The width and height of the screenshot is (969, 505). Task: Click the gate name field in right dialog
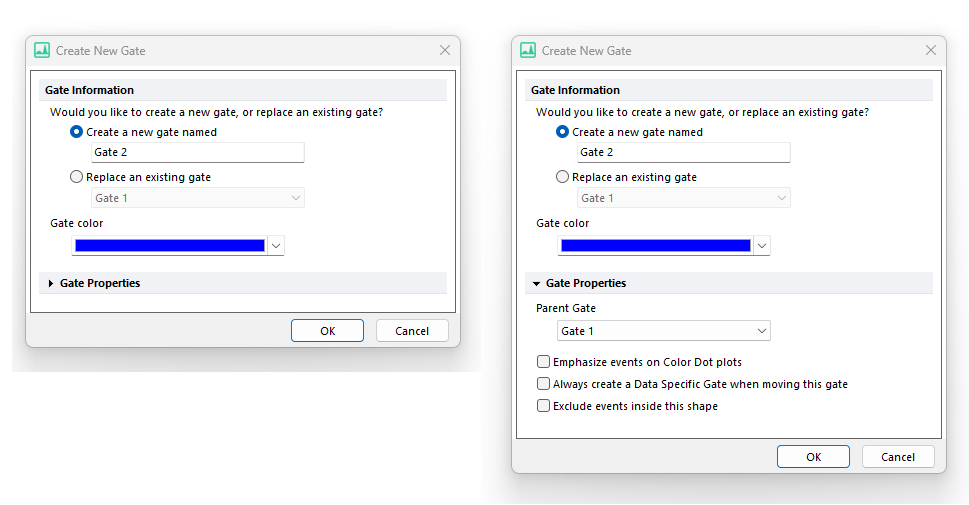click(x=683, y=152)
